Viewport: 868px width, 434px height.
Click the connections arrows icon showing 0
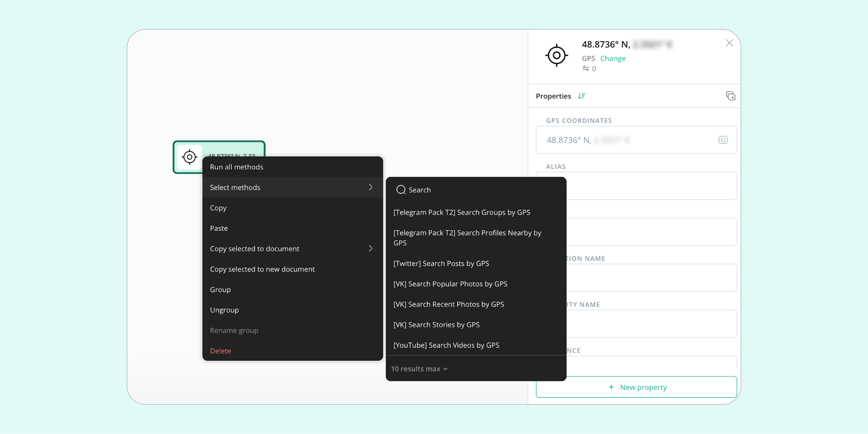[586, 69]
